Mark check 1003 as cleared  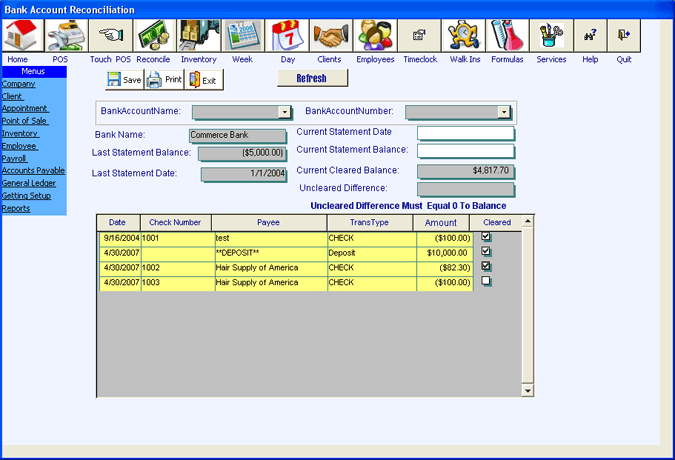click(486, 281)
